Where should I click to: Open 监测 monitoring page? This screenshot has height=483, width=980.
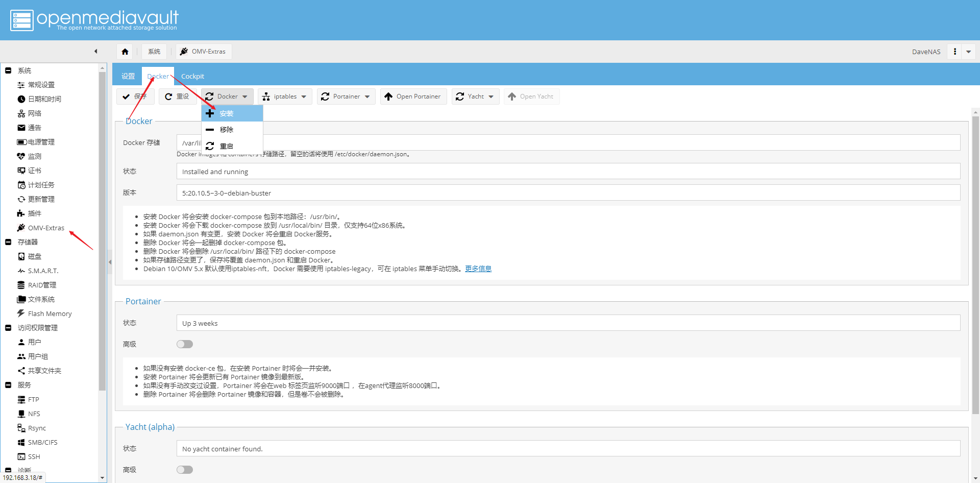[x=29, y=156]
